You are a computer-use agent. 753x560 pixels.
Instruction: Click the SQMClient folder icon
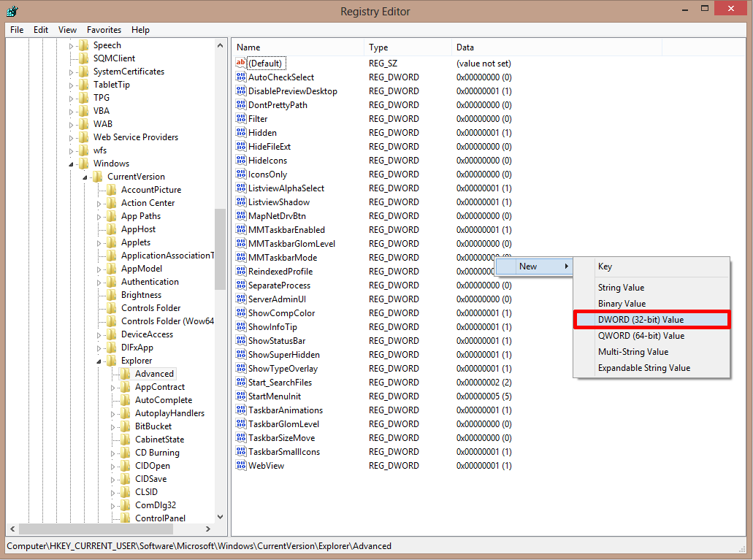(x=84, y=58)
